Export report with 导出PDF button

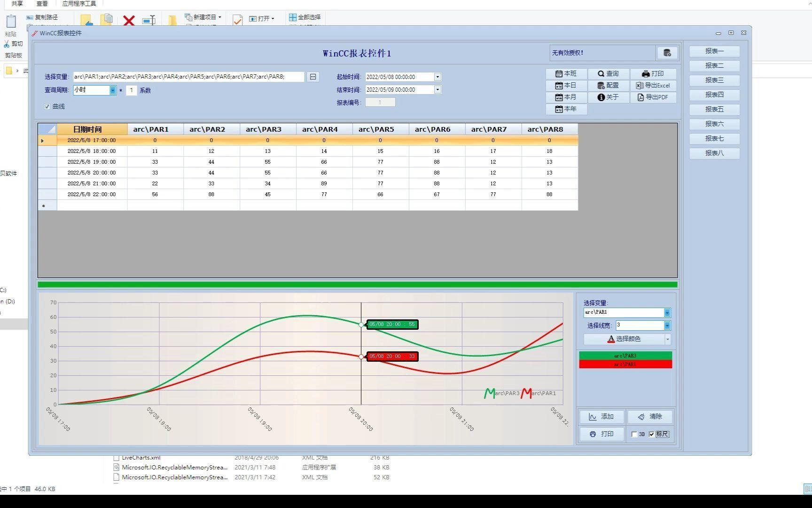[x=653, y=97]
